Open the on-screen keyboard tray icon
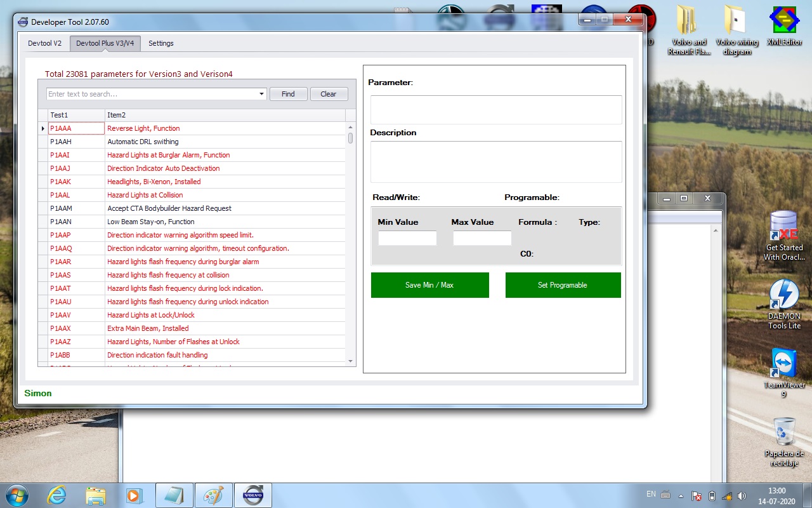This screenshot has width=812, height=508. 665,495
